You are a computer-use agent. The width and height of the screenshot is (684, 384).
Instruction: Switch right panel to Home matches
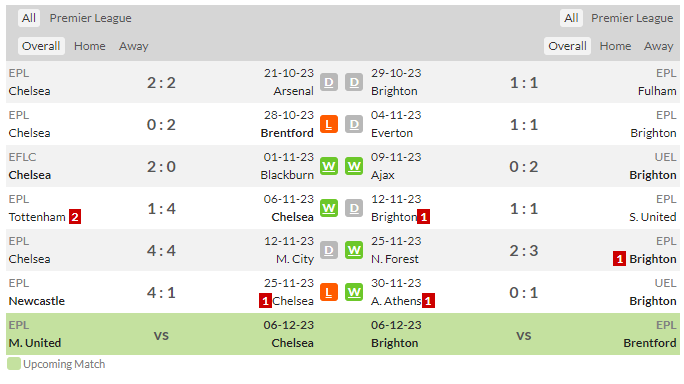tap(615, 46)
